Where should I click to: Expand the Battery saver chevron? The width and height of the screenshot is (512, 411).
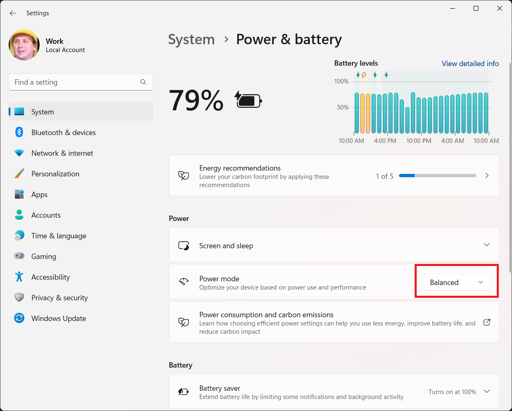click(x=487, y=391)
